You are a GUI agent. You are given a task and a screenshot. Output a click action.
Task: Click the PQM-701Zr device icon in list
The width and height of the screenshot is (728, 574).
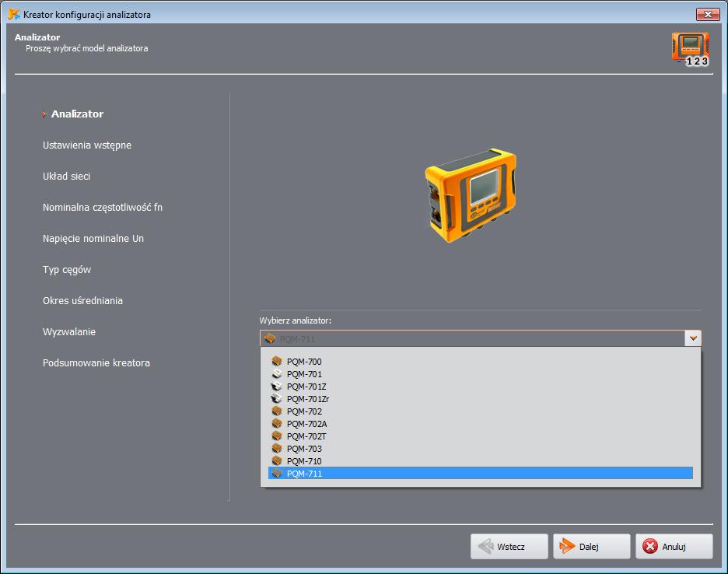[x=277, y=398]
